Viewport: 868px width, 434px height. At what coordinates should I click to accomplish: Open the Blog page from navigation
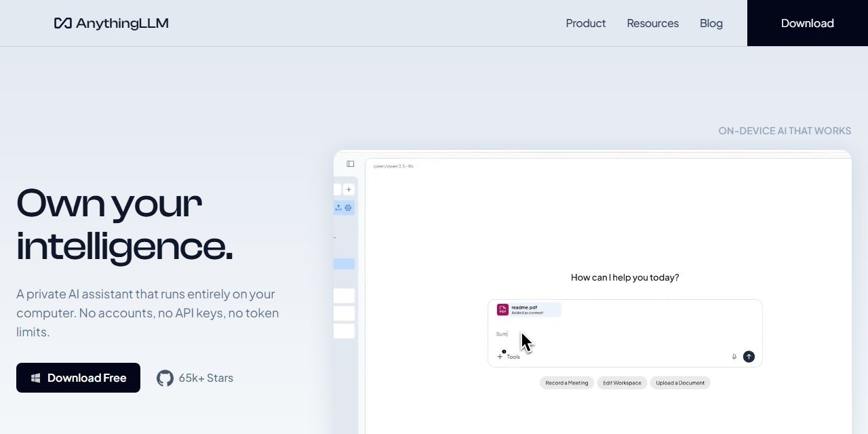pyautogui.click(x=711, y=23)
